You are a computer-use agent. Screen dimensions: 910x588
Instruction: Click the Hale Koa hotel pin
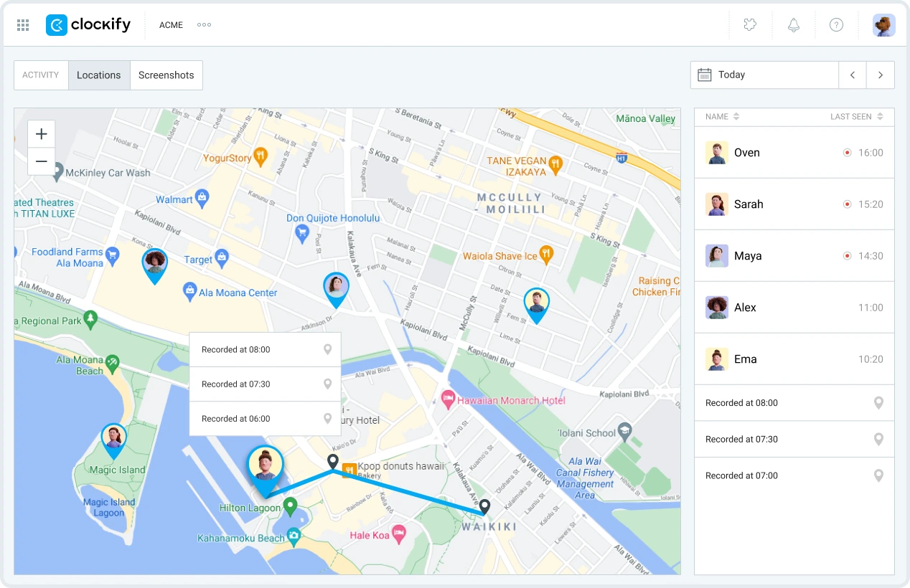(x=399, y=533)
